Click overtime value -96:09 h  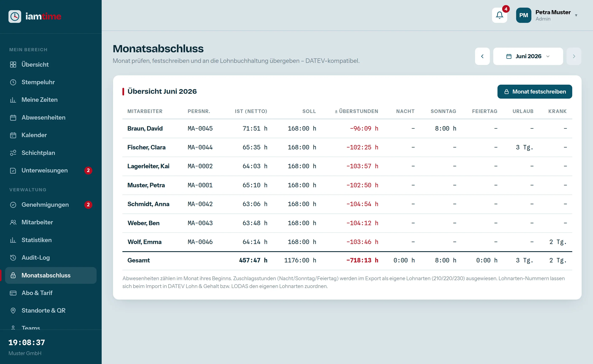tap(364, 128)
